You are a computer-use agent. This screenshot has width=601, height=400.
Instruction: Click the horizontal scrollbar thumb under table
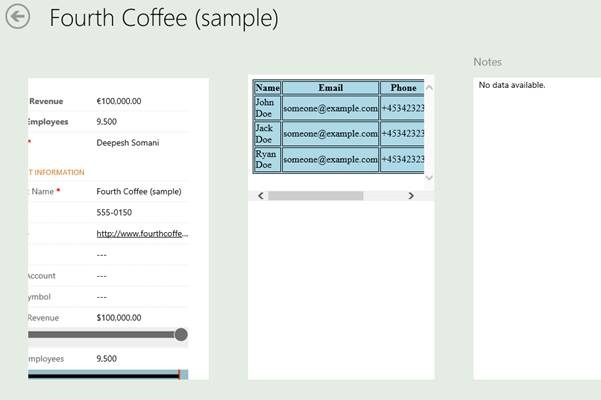pyautogui.click(x=315, y=196)
